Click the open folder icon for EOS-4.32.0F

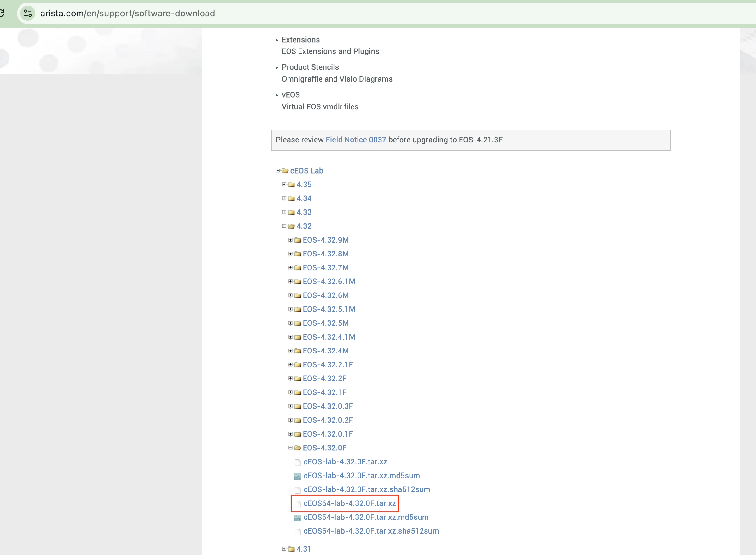298,448
